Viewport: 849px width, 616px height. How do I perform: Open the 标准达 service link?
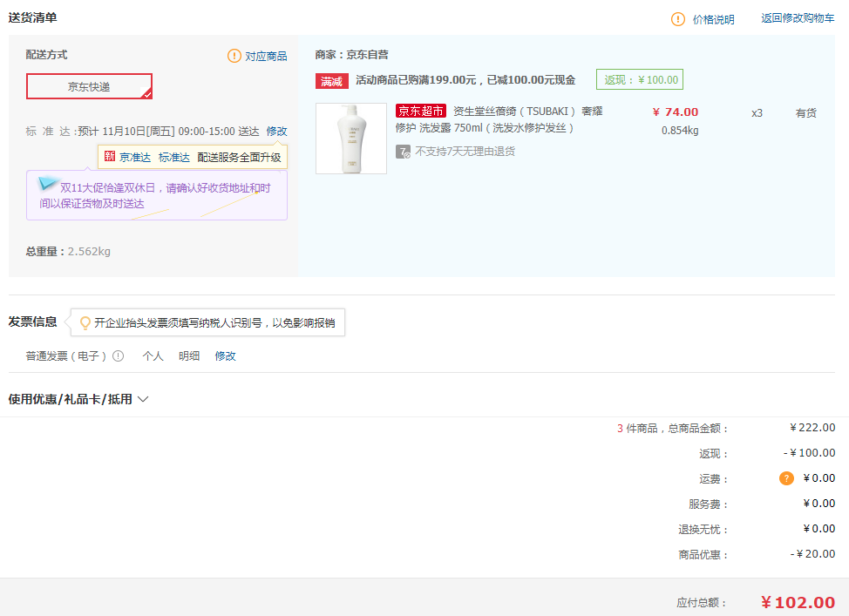point(173,158)
